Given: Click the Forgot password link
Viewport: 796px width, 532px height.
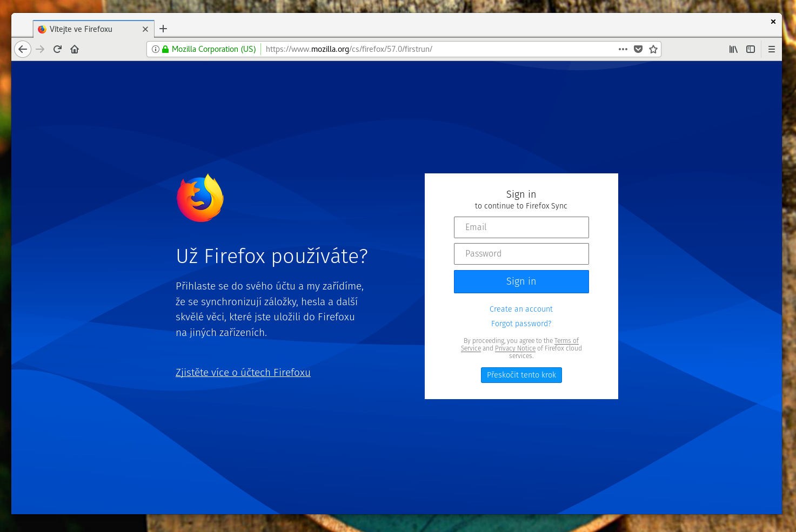Looking at the screenshot, I should 521,323.
